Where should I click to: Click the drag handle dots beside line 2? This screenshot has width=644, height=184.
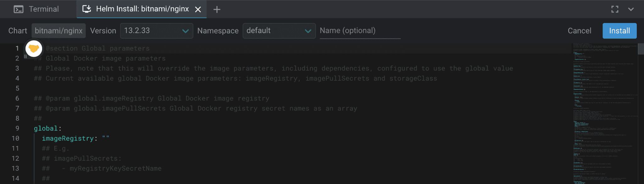tap(25, 56)
